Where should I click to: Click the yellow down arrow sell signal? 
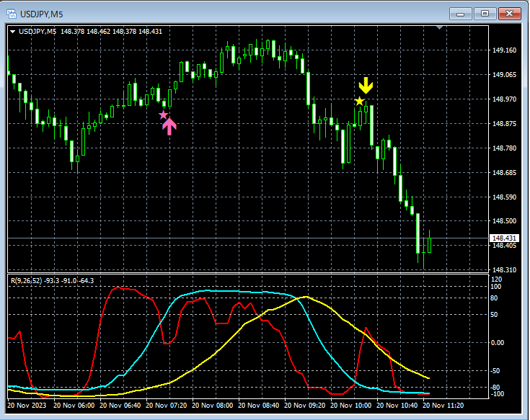point(366,86)
